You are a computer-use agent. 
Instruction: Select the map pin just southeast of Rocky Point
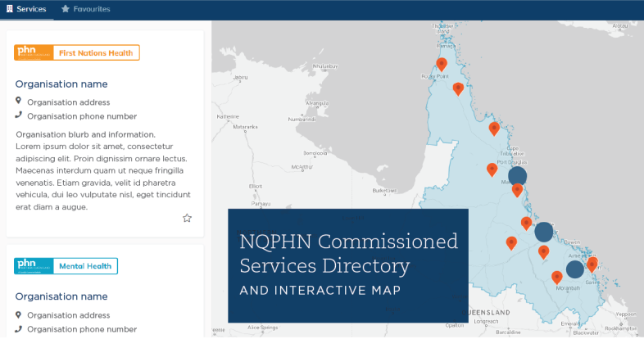[x=458, y=88]
